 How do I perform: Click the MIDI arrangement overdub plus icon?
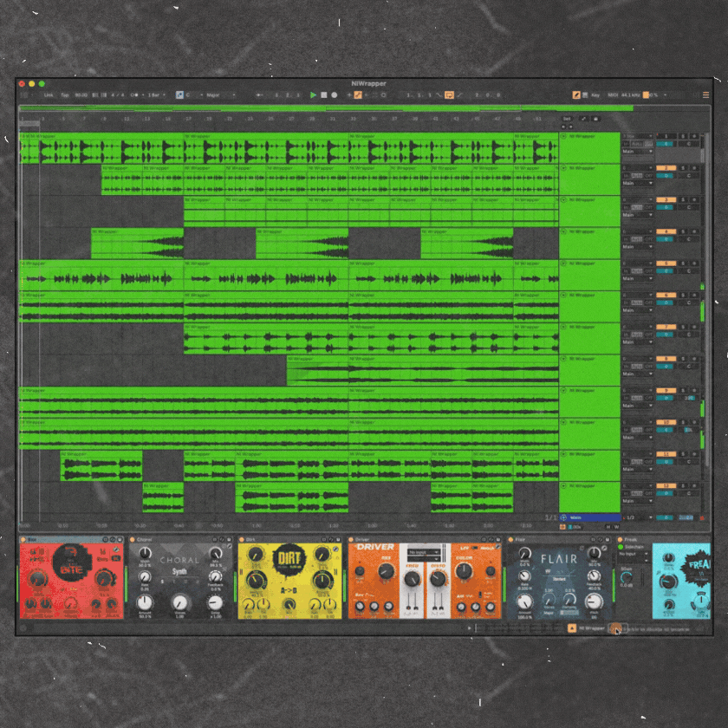click(349, 95)
